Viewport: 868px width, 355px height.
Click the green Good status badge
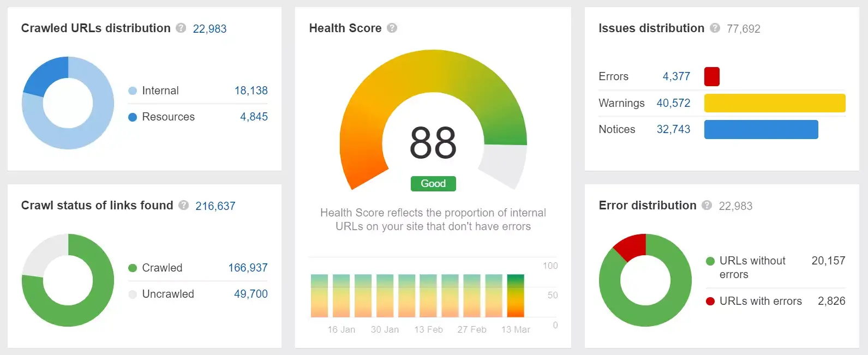pyautogui.click(x=433, y=184)
